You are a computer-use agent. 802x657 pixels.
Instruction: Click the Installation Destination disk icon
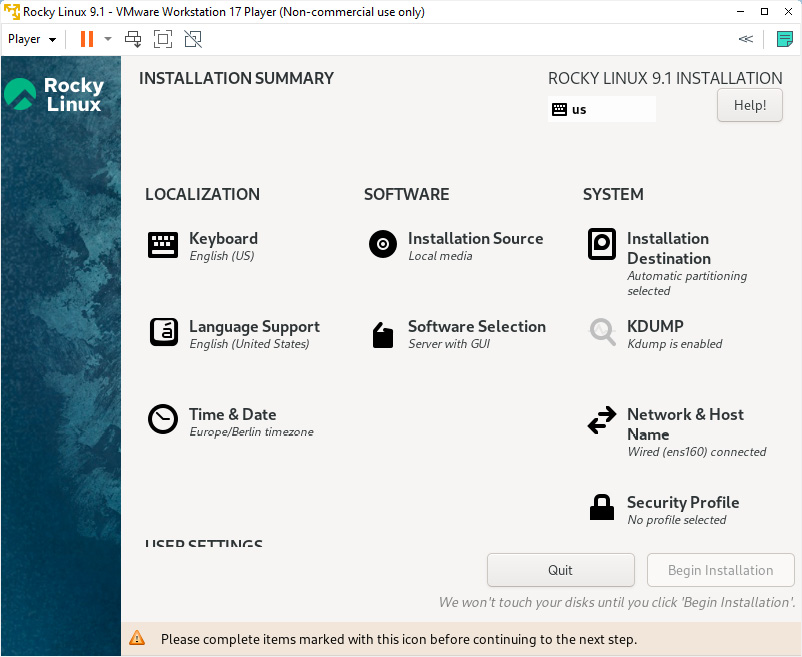pyautogui.click(x=602, y=244)
